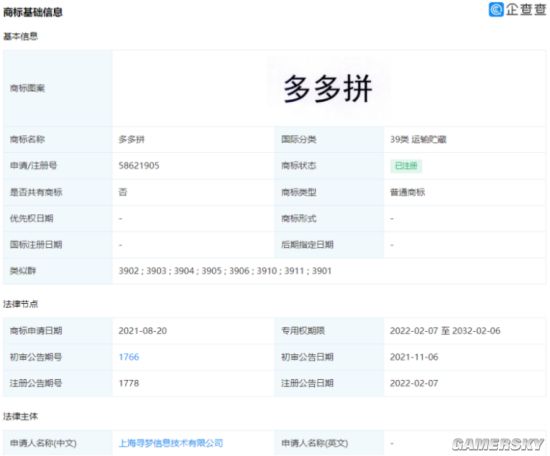Click the 企查查 logo icon
This screenshot has width=550, height=456.
click(x=496, y=9)
